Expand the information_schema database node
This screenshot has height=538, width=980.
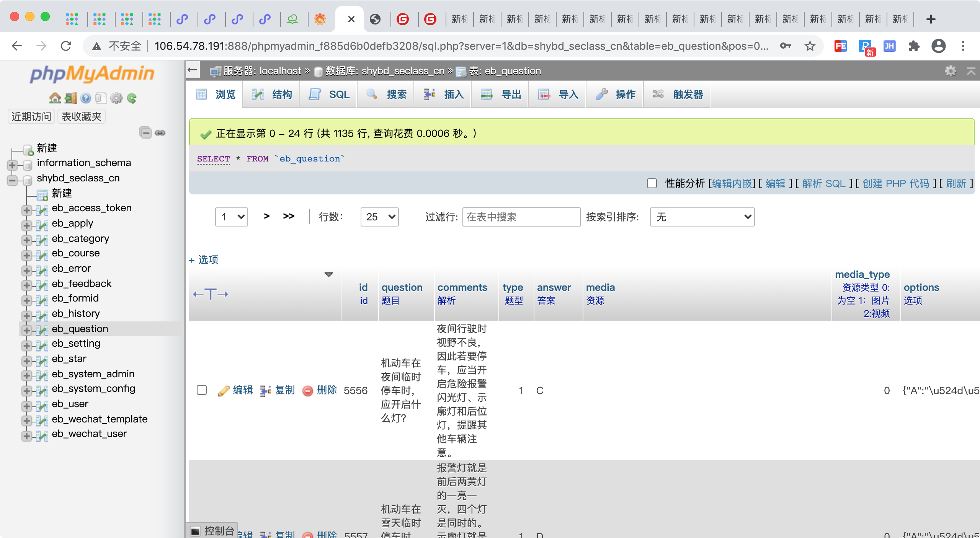(12, 165)
